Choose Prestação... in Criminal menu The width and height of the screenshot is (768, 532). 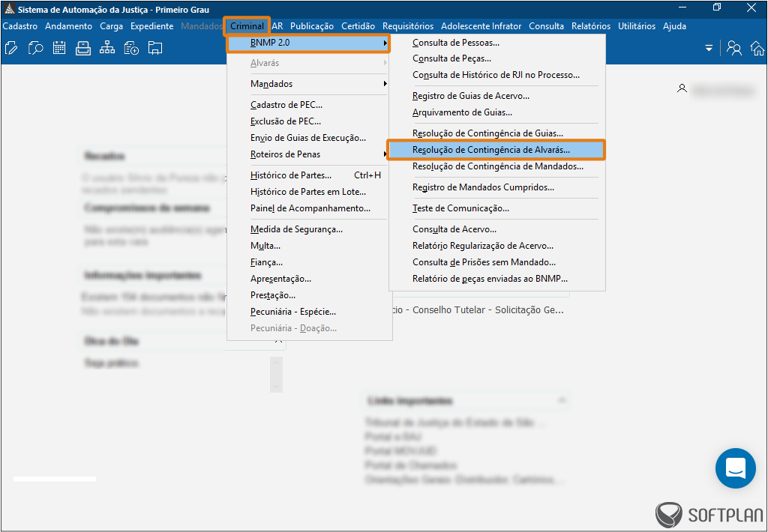tap(310, 295)
